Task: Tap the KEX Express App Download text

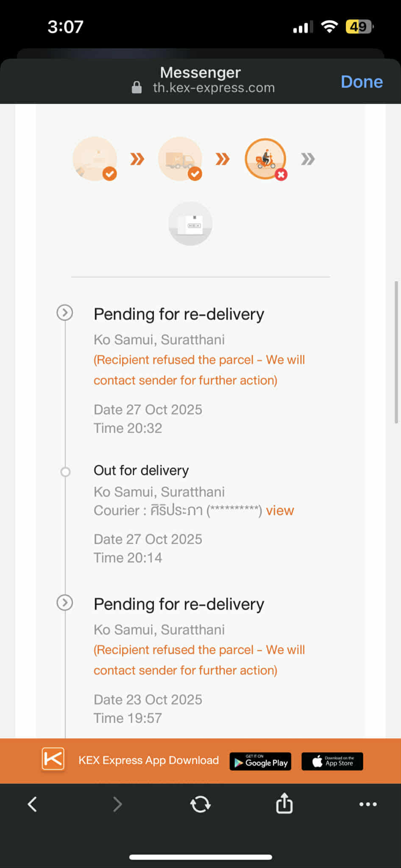Action: coord(148,760)
